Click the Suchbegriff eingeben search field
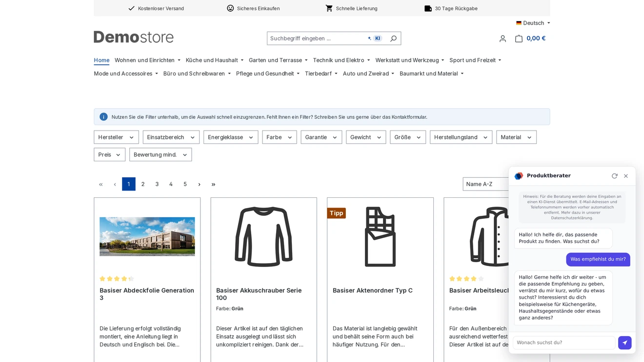 317,38
